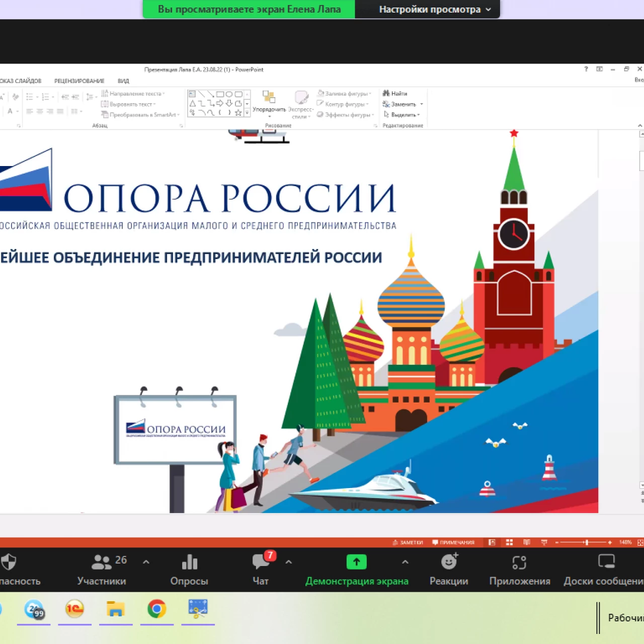
Task: Switch to Normal view in status bar
Action: [492, 542]
